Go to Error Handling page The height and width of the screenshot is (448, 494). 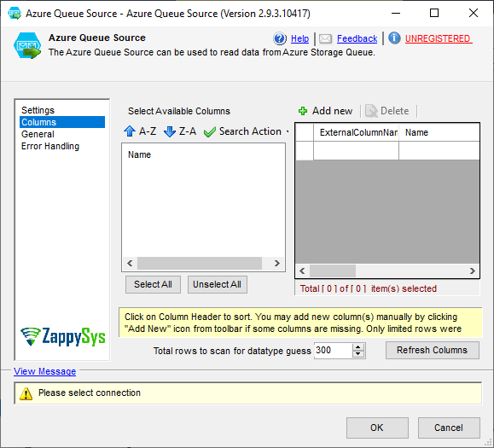50,146
